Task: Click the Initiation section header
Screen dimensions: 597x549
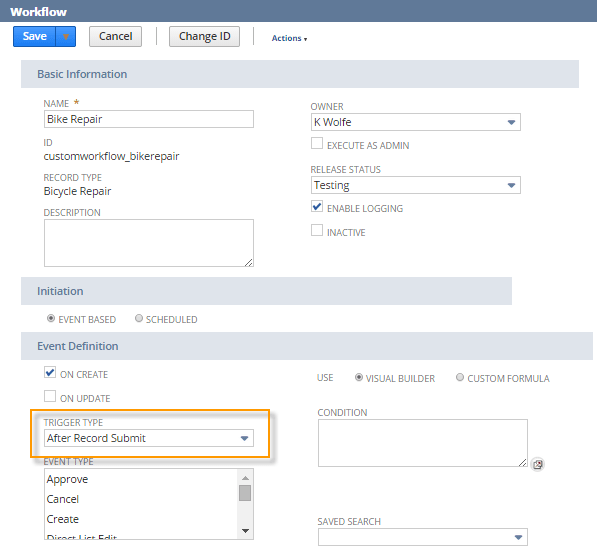Action: 267,291
